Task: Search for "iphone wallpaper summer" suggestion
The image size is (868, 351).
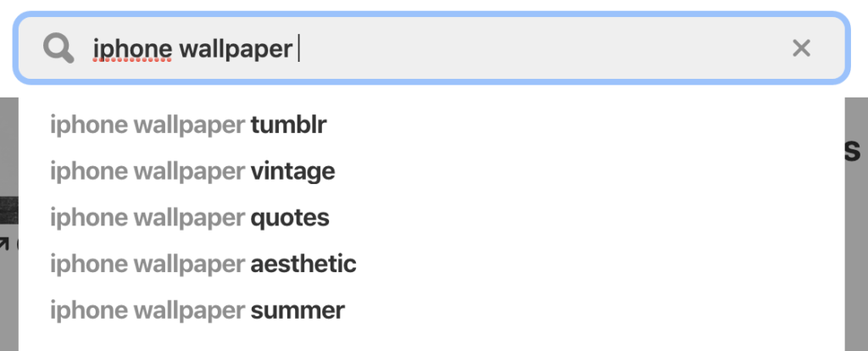Action: (197, 310)
